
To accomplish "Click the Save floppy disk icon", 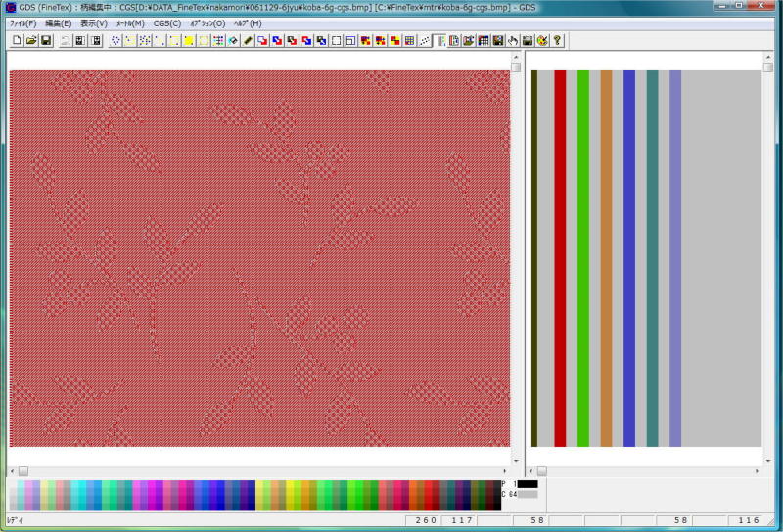I will click(x=46, y=40).
